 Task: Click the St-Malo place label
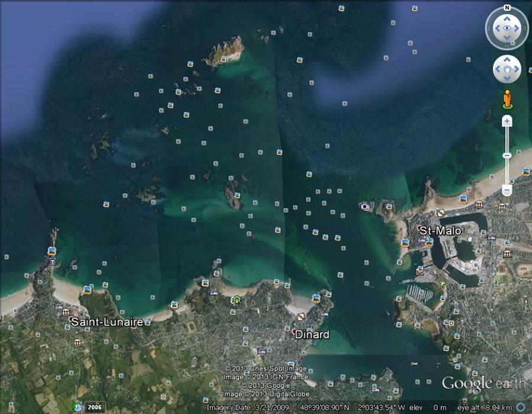click(440, 230)
